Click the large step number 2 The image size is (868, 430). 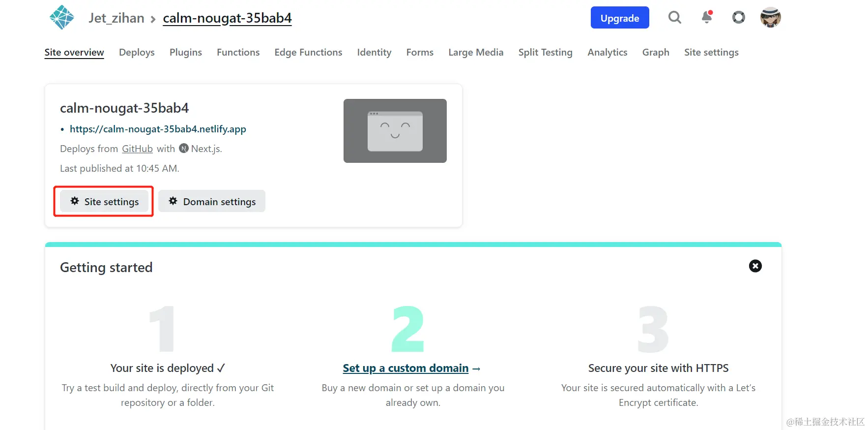[x=407, y=329]
